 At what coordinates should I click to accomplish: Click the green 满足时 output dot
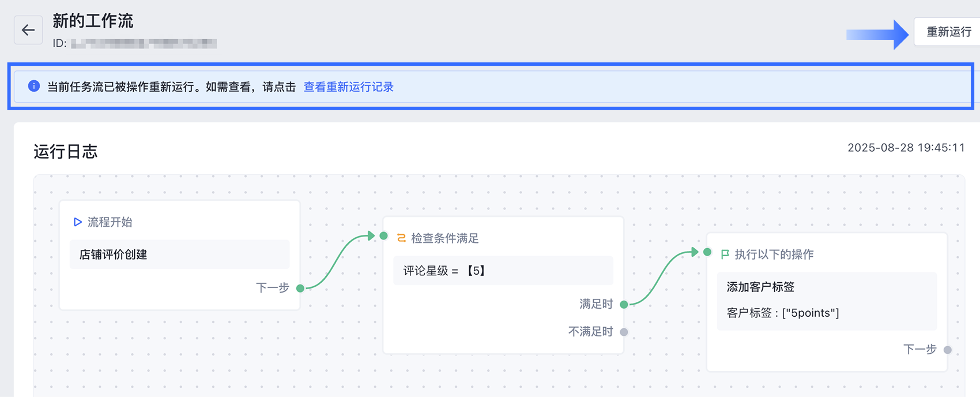pyautogui.click(x=624, y=304)
